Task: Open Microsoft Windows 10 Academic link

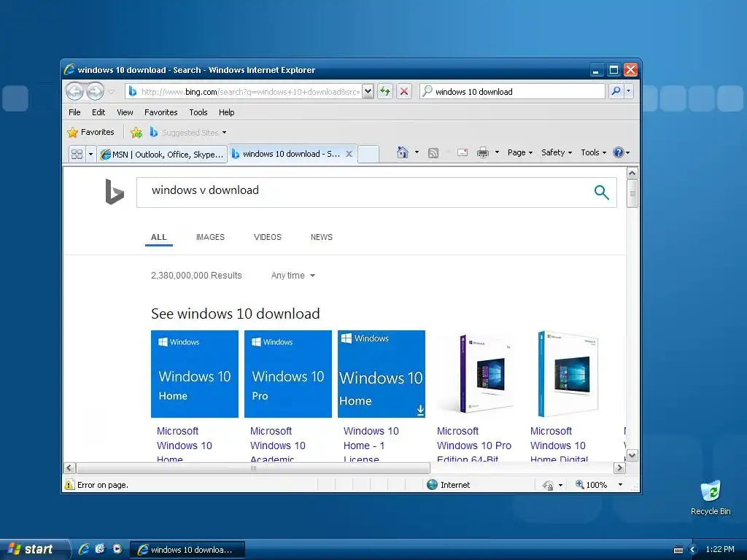Action: click(x=278, y=445)
